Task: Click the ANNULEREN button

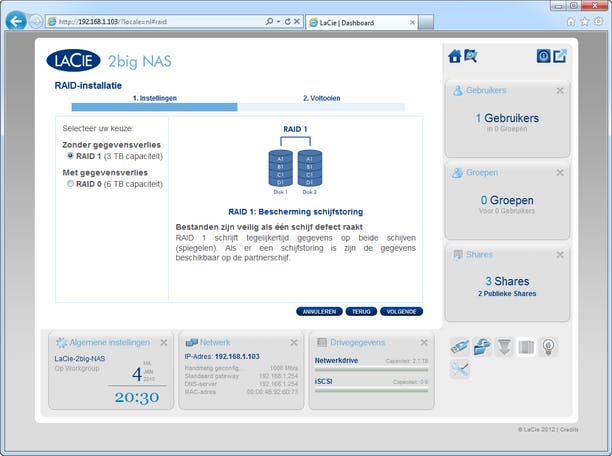Action: click(319, 312)
